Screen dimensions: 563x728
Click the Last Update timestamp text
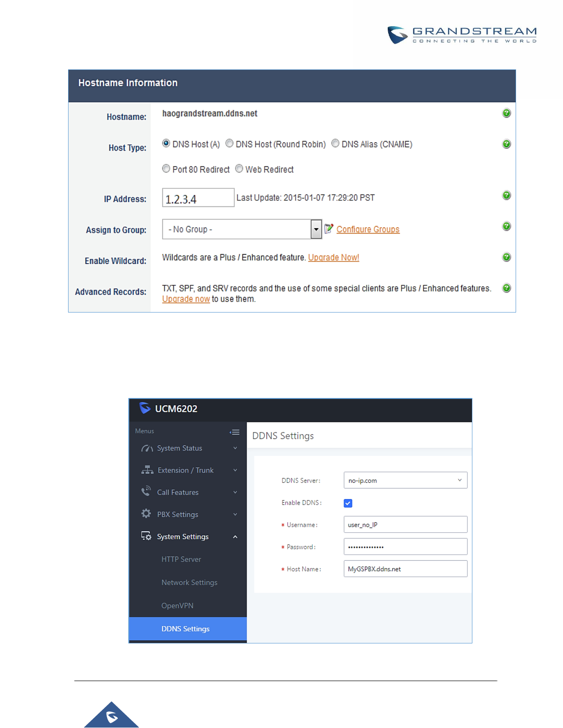[x=305, y=198]
